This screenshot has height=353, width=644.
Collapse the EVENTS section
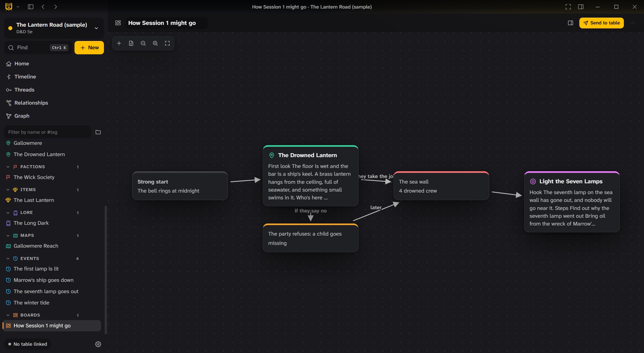pos(8,258)
